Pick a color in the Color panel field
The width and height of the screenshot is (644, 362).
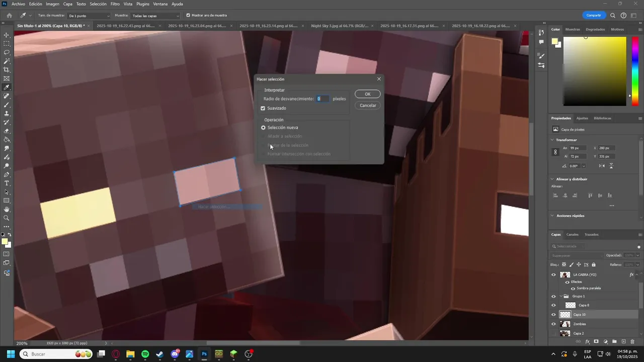(x=595, y=71)
